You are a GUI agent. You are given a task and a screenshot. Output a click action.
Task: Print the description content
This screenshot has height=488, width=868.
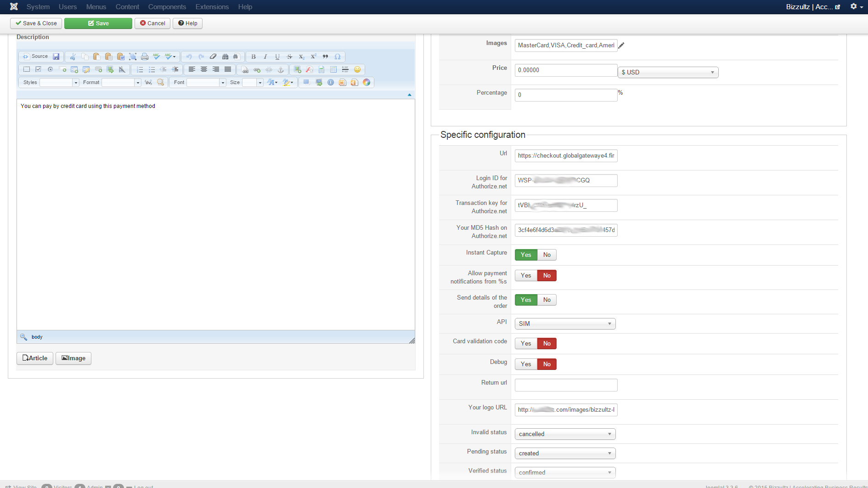click(x=145, y=57)
